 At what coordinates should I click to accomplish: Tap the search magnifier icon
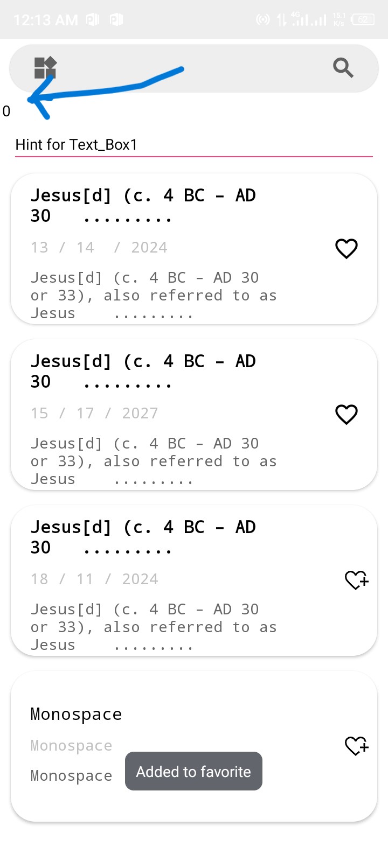tap(343, 68)
